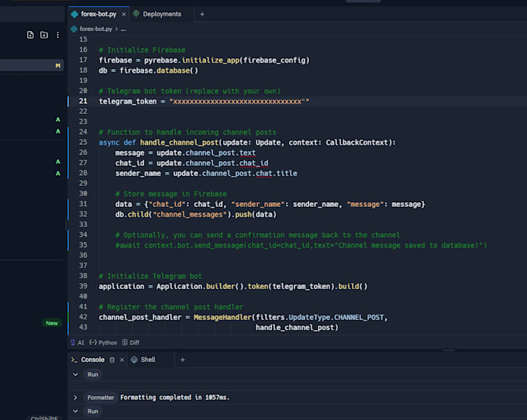Clear the console with trash icon

click(x=112, y=360)
